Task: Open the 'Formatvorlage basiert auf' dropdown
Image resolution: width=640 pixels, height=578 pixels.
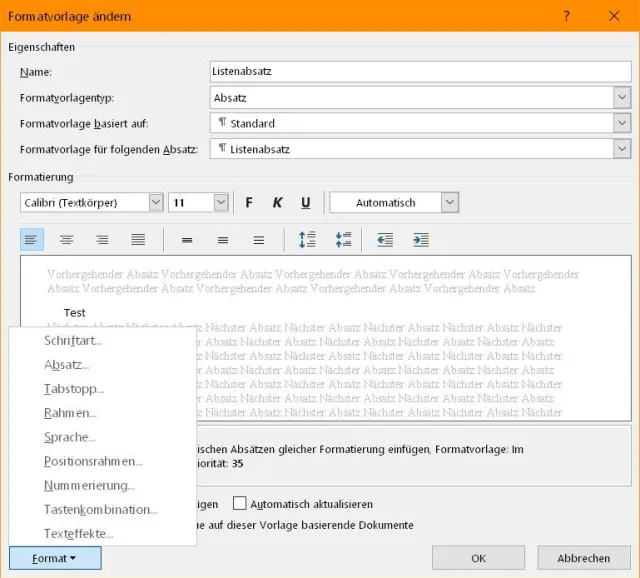Action: (x=622, y=123)
